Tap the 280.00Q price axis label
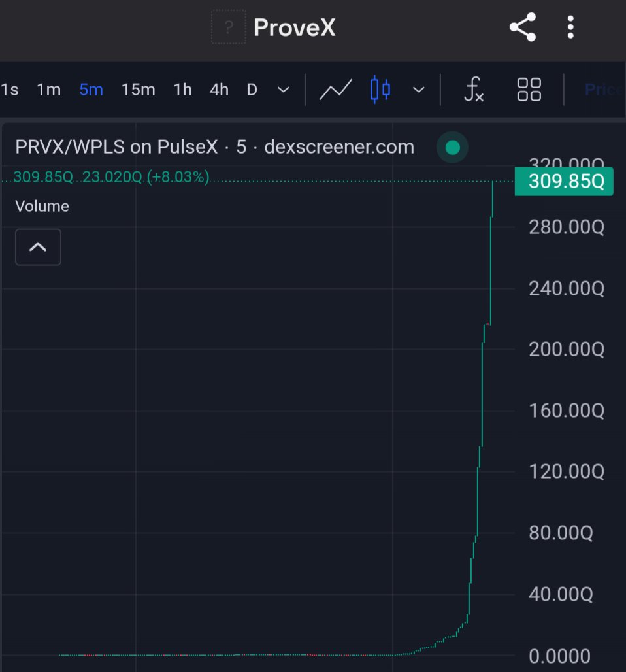 point(567,227)
